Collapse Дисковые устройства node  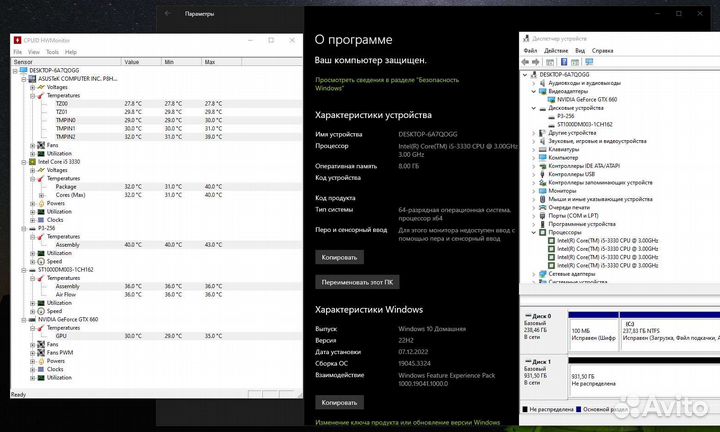click(x=534, y=108)
